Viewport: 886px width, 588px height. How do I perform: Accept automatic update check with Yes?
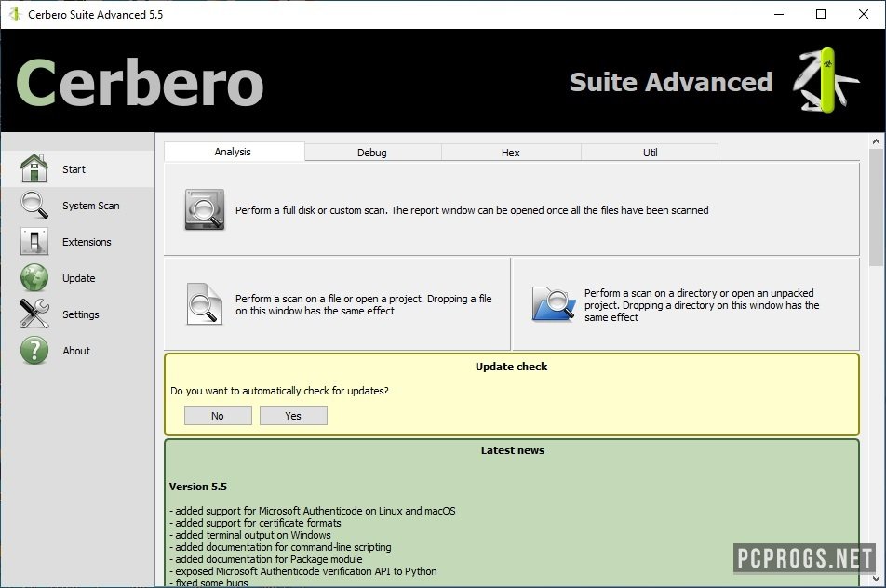point(293,416)
